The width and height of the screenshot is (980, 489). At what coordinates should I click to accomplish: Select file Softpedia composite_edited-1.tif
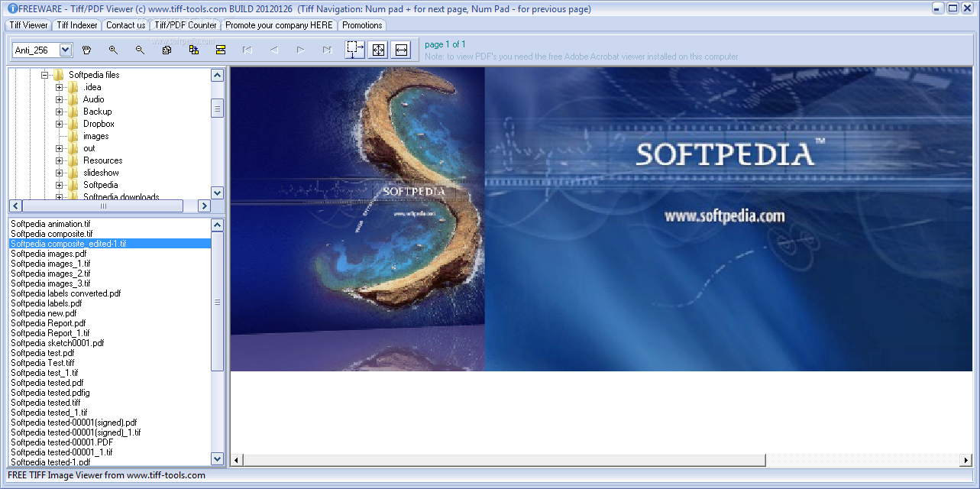coord(110,244)
